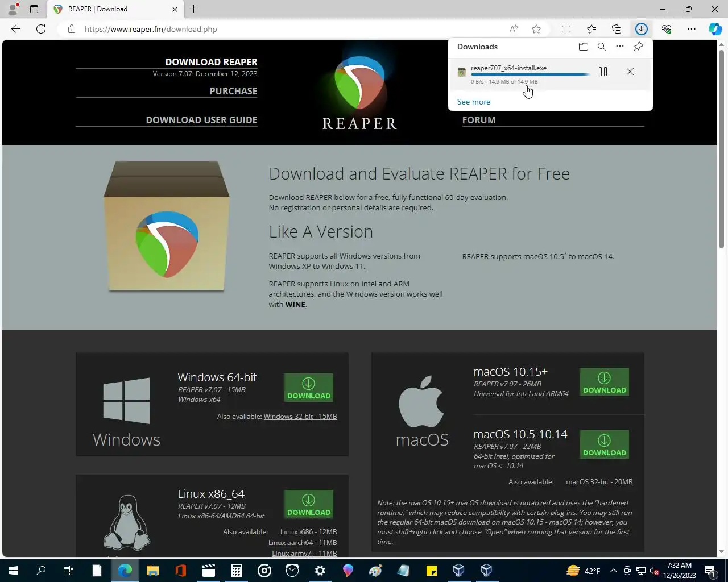Screen dimensions: 728x582
Task: Open the downloads folder icon
Action: (x=583, y=47)
